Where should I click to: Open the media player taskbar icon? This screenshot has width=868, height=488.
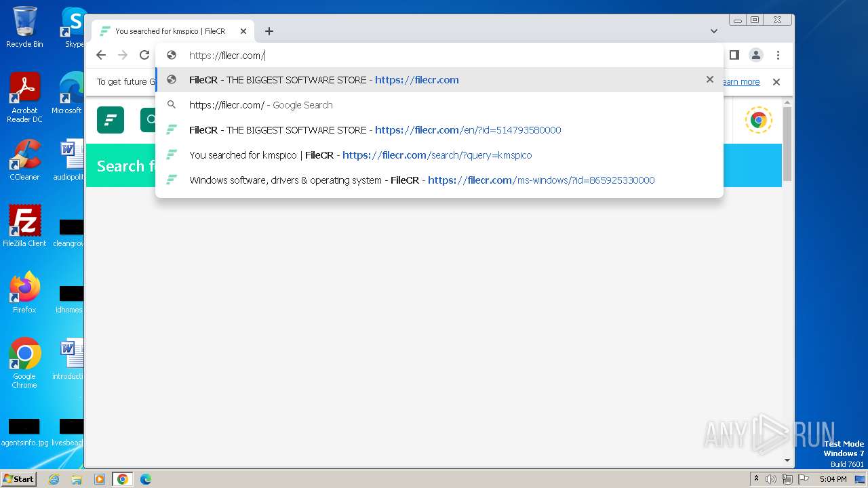pos(100,479)
